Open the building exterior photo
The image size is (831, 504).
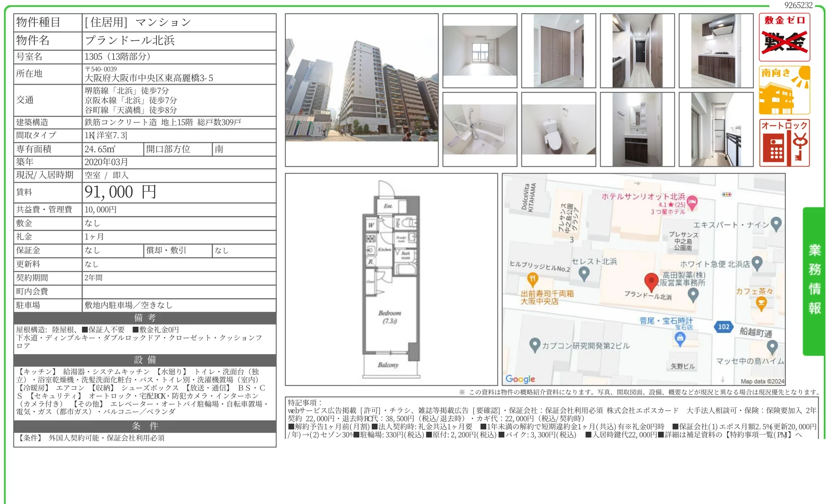(x=361, y=90)
